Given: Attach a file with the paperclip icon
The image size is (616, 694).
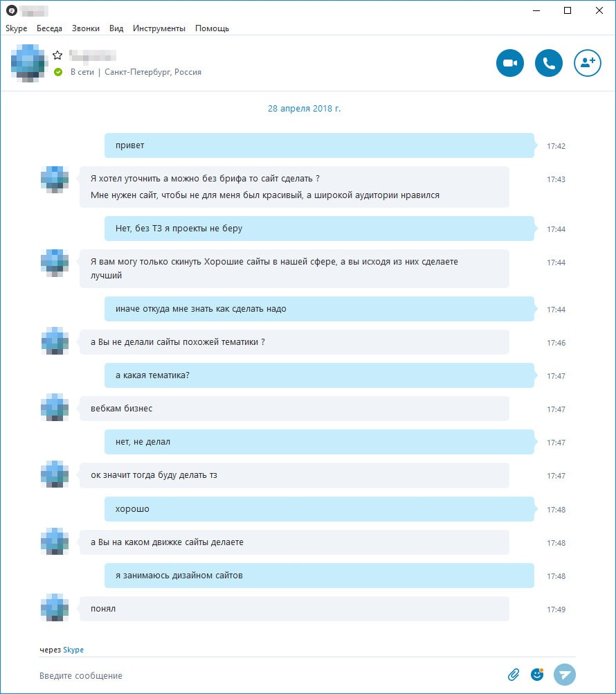Looking at the screenshot, I should click(514, 675).
